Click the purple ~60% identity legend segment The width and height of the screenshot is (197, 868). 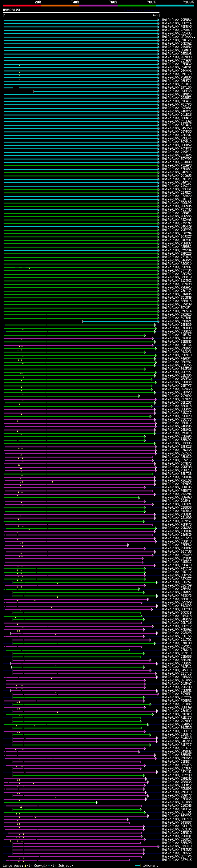(98, 6)
